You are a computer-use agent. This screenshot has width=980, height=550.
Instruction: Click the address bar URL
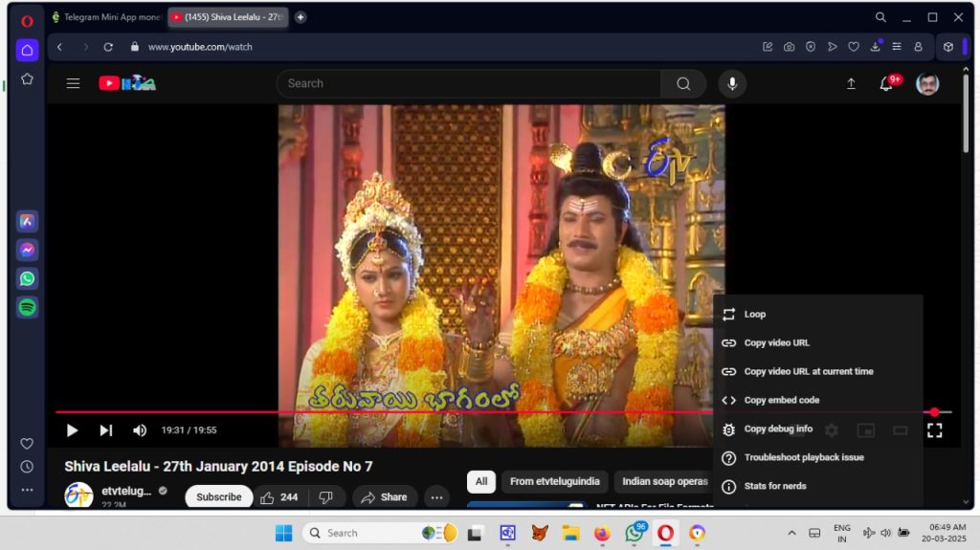pos(200,47)
